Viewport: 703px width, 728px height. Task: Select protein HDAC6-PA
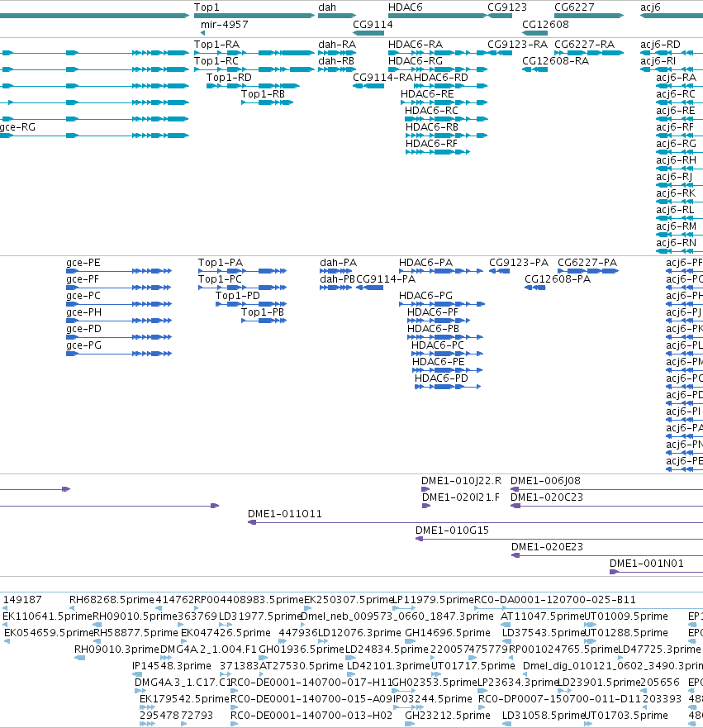(441, 271)
